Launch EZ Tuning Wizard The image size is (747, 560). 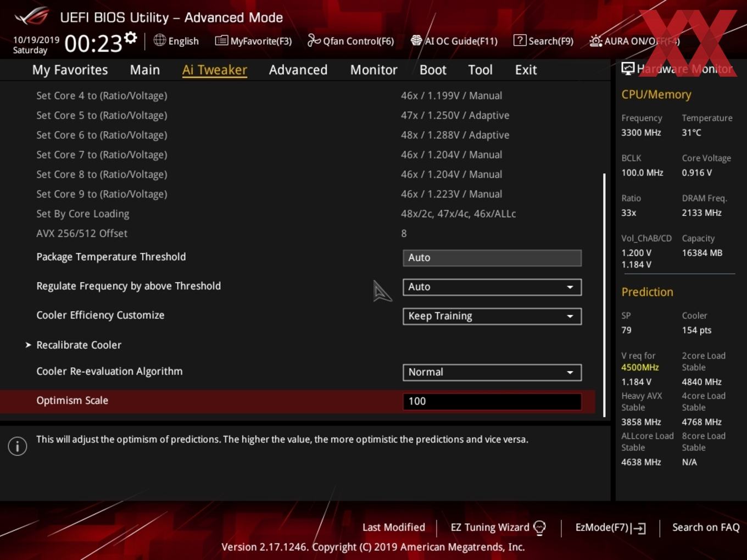[498, 528]
